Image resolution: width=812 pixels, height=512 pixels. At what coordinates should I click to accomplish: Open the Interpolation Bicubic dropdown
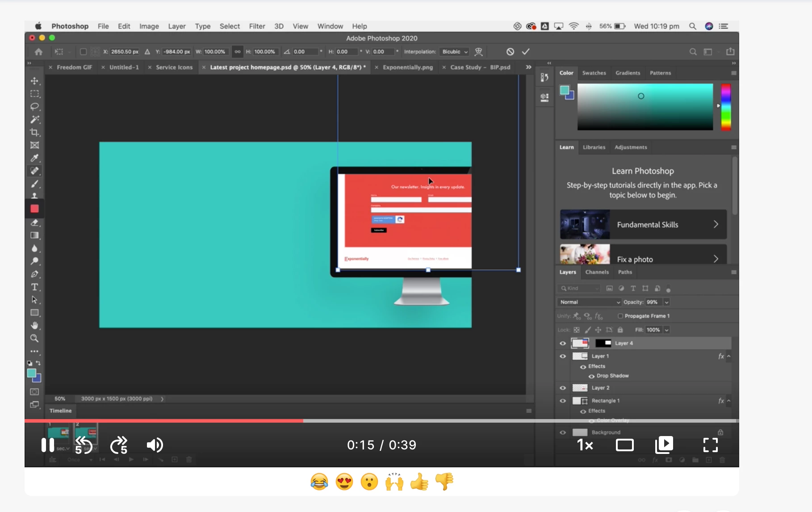tap(454, 52)
